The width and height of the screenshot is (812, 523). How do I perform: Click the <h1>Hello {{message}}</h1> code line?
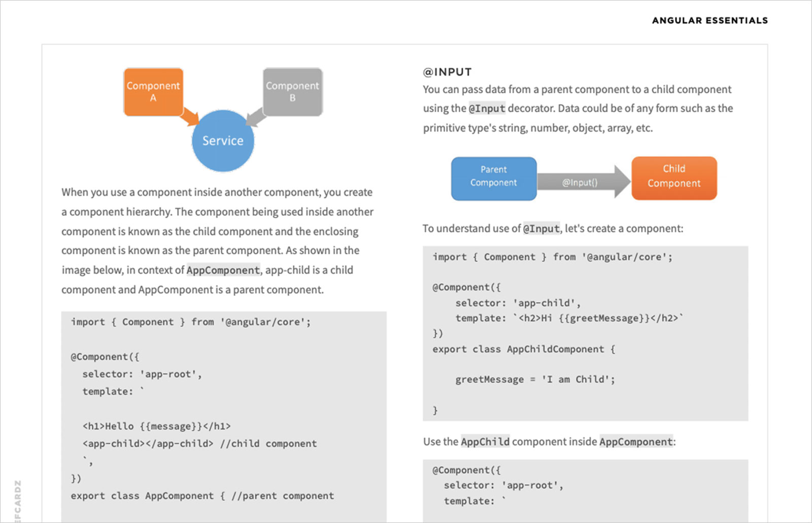click(x=156, y=427)
